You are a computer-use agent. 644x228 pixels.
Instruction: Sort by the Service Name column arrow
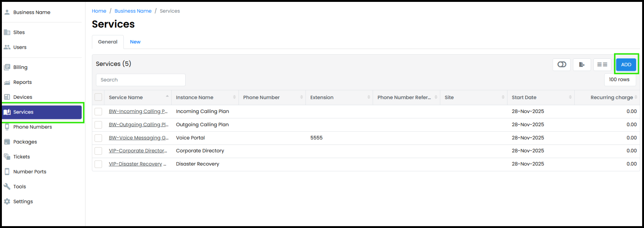point(167,97)
